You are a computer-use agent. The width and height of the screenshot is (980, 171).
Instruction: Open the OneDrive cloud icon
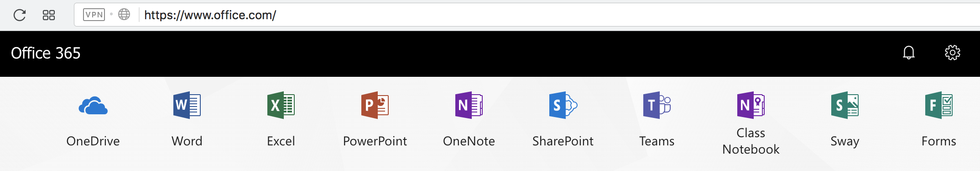point(93,106)
